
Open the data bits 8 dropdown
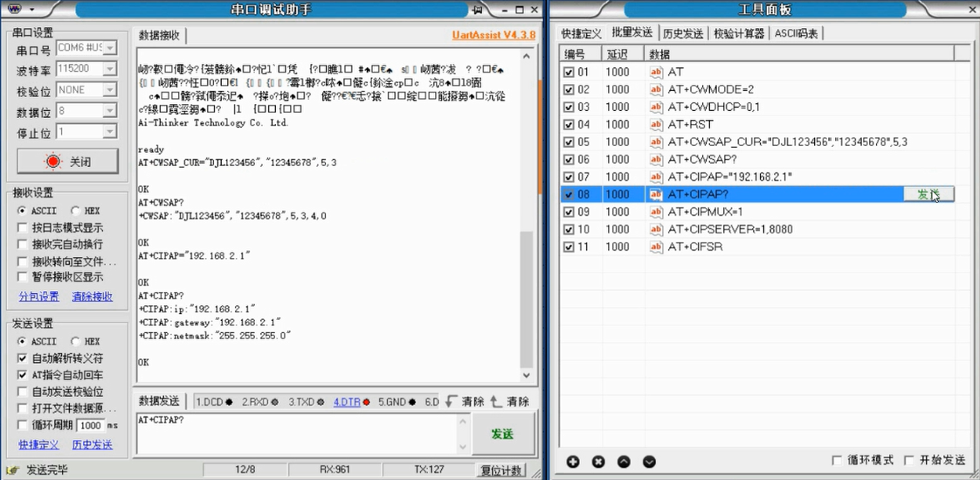pos(110,111)
